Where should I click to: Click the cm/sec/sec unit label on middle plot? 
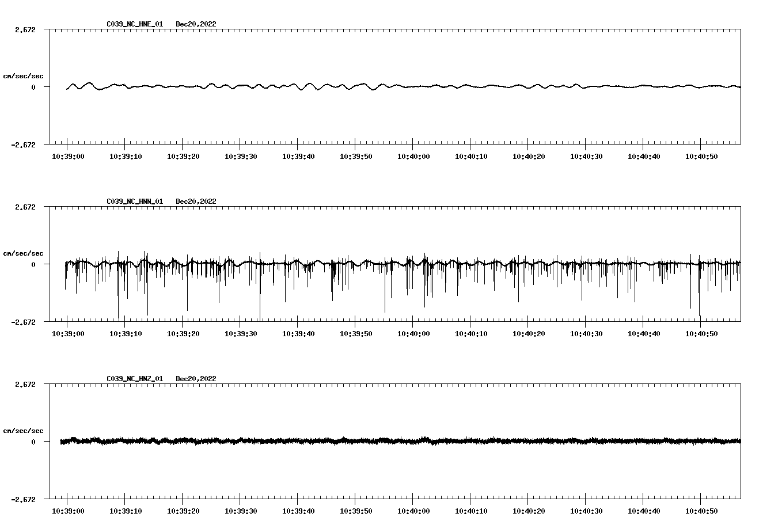(x=24, y=253)
